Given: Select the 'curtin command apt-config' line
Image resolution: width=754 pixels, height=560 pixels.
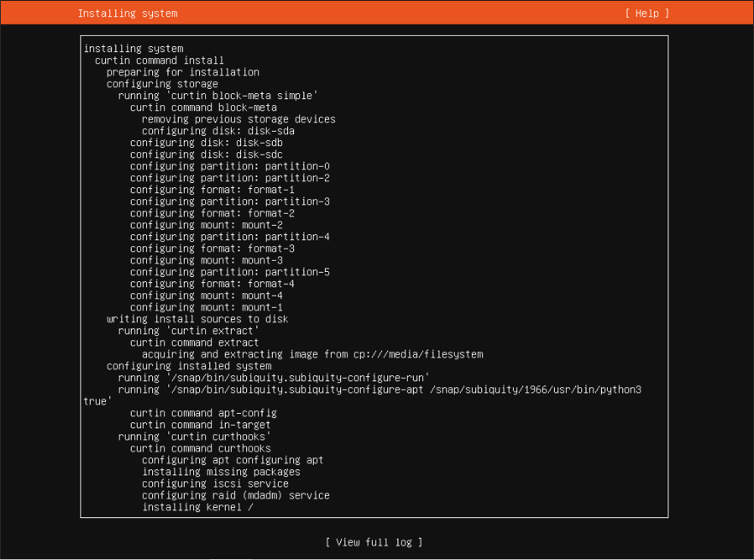Looking at the screenshot, I should pos(203,413).
